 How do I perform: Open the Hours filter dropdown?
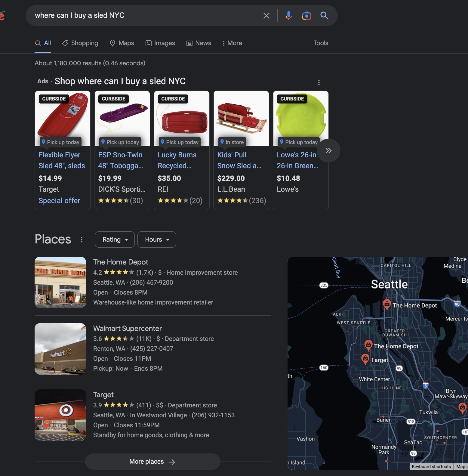click(157, 240)
